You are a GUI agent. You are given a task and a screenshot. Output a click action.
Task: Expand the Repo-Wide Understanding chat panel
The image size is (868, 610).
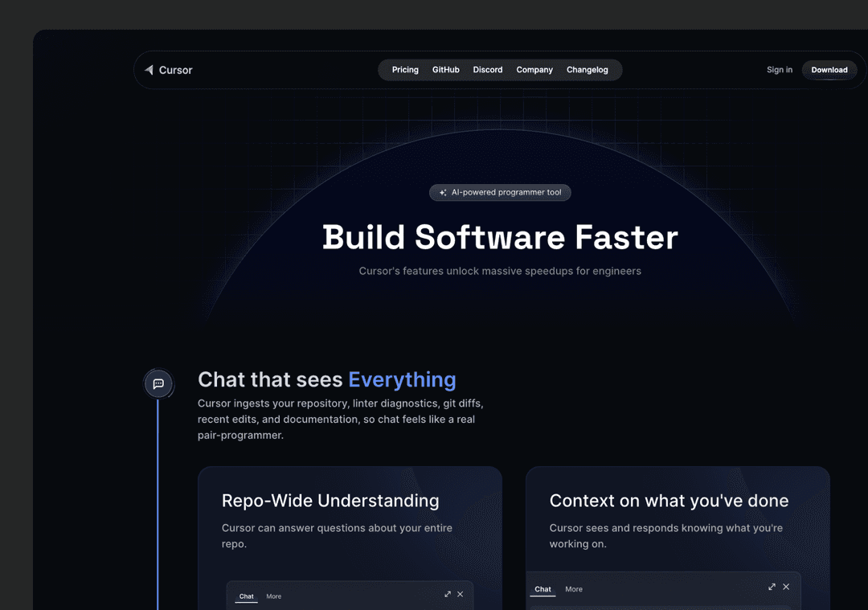tap(448, 595)
